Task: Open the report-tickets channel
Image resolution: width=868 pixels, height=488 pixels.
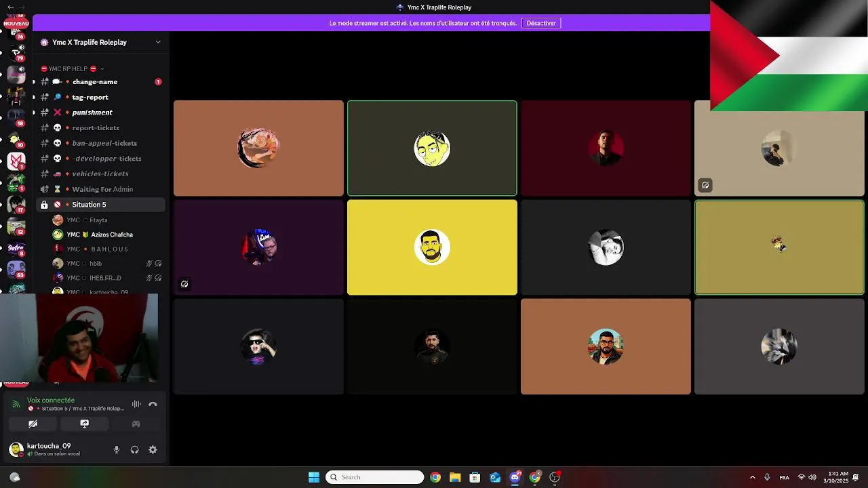Action: [100, 128]
